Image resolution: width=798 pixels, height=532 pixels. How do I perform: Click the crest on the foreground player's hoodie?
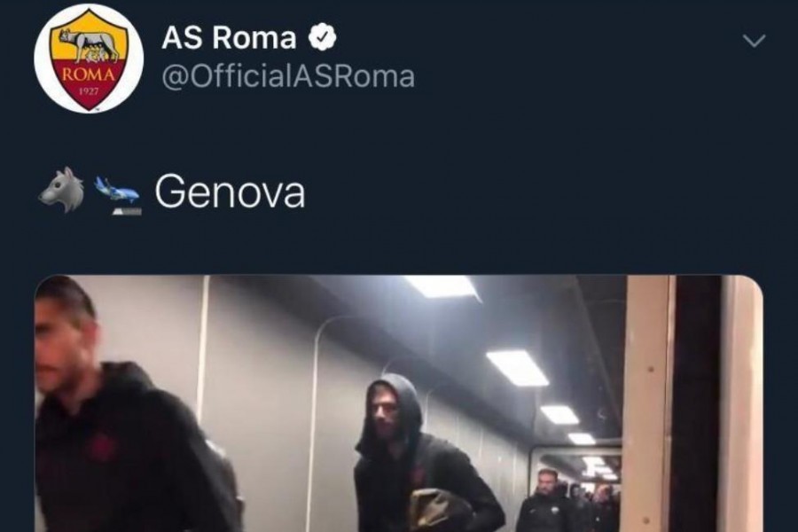(100, 447)
